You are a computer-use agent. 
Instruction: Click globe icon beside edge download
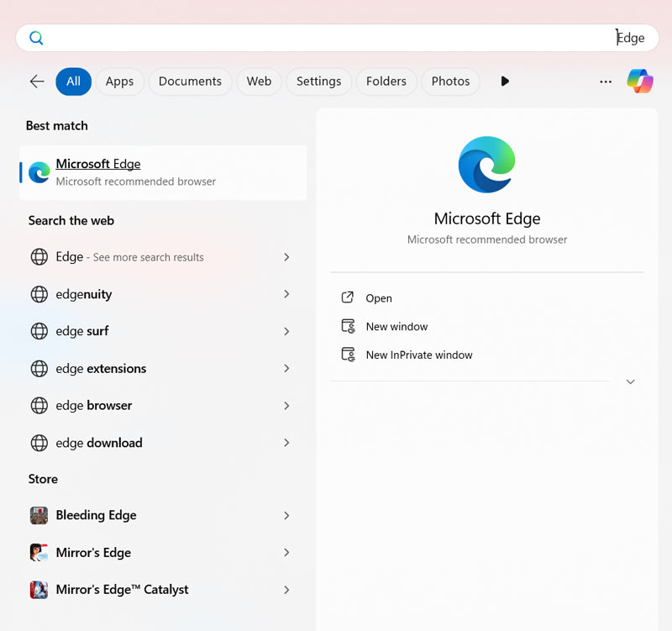click(x=39, y=443)
